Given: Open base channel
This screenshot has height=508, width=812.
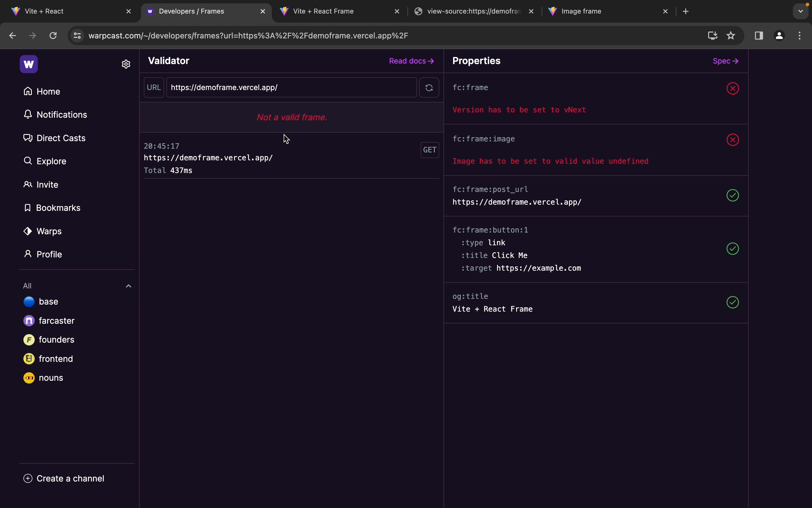Looking at the screenshot, I should [x=41, y=302].
